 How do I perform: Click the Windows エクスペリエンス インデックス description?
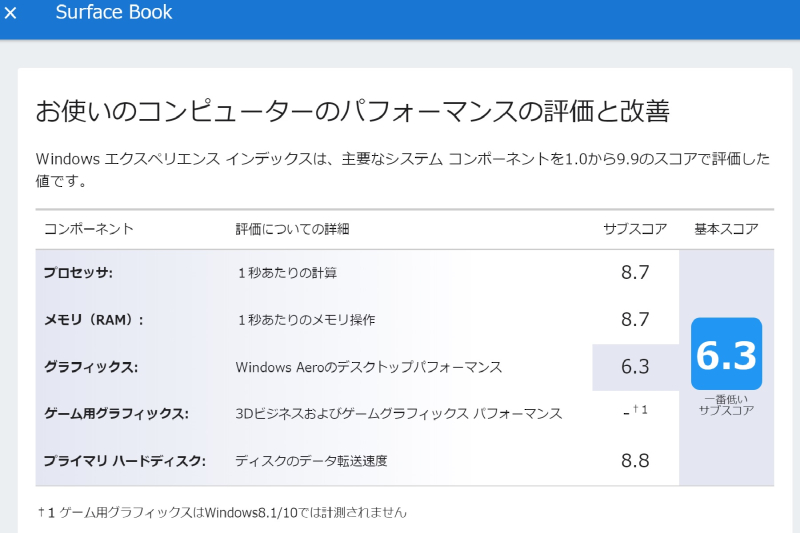click(403, 170)
